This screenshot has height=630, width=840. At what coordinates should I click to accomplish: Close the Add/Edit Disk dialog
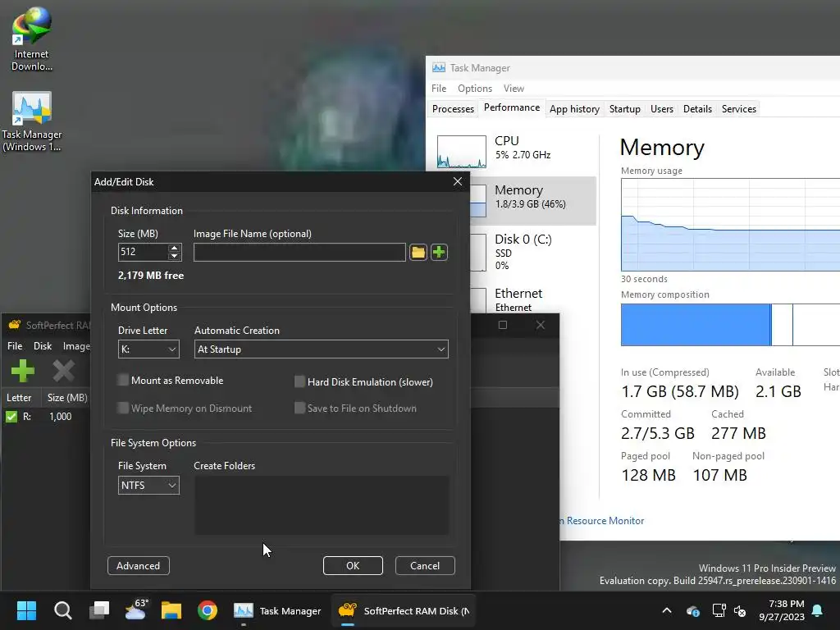click(x=458, y=181)
